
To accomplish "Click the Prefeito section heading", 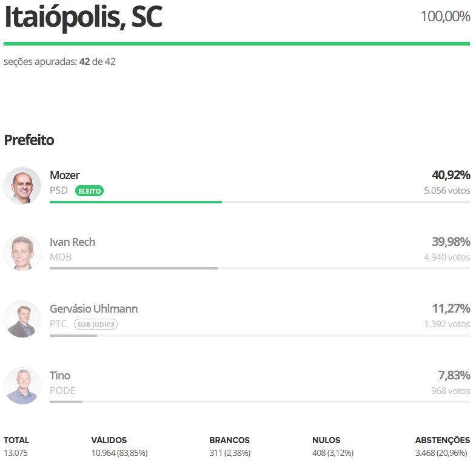I will coord(29,140).
